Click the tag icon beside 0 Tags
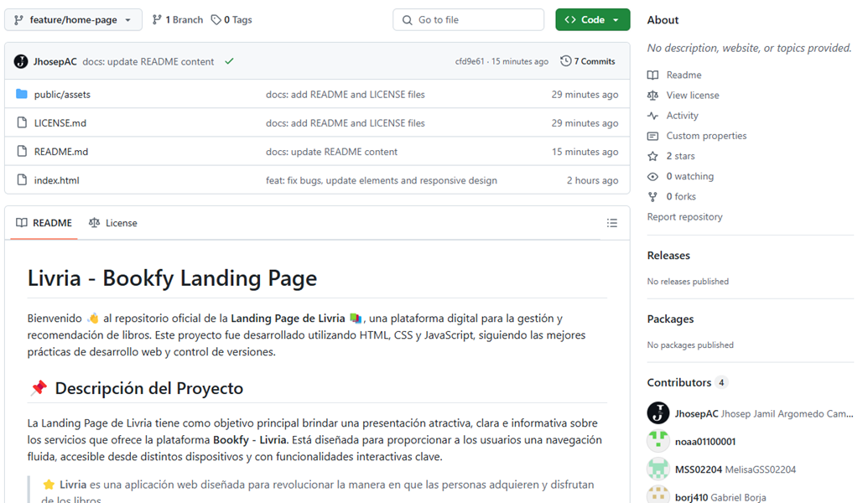 [x=216, y=20]
